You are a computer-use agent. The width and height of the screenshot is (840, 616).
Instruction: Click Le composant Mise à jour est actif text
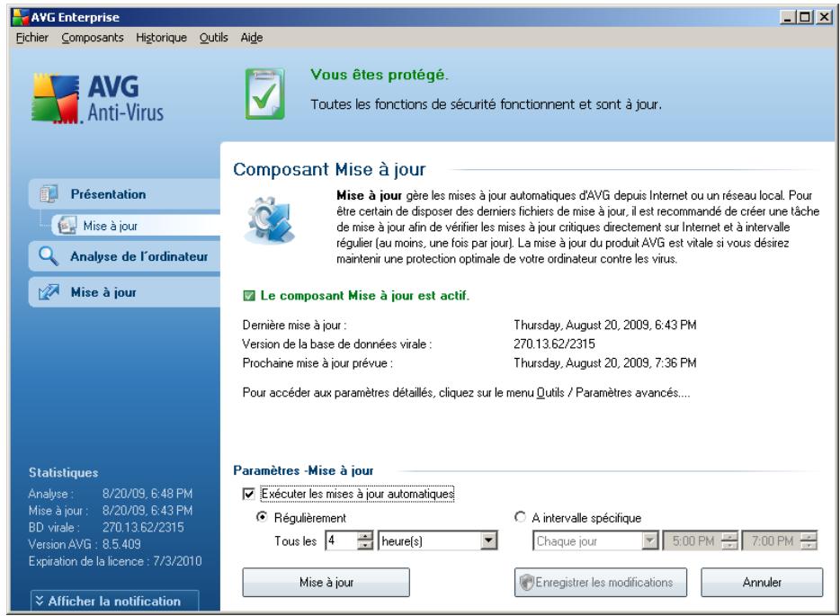(365, 296)
